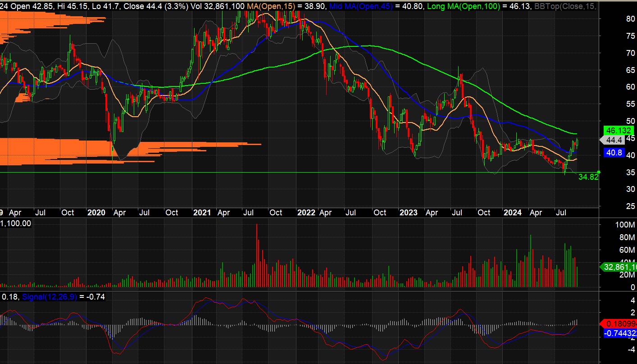Image resolution: width=637 pixels, height=364 pixels.
Task: Click the handle at the support line's right end
Action: (x=599, y=172)
